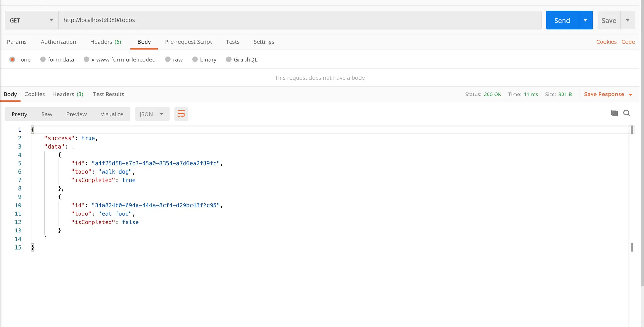The width and height of the screenshot is (644, 327).
Task: Open the JSON format dropdown
Action: click(152, 114)
